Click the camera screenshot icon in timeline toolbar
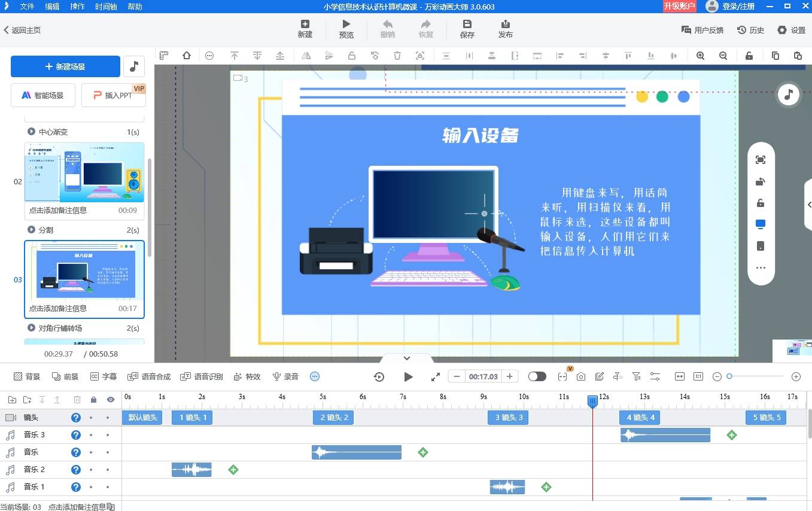This screenshot has height=511, width=812. (x=581, y=376)
